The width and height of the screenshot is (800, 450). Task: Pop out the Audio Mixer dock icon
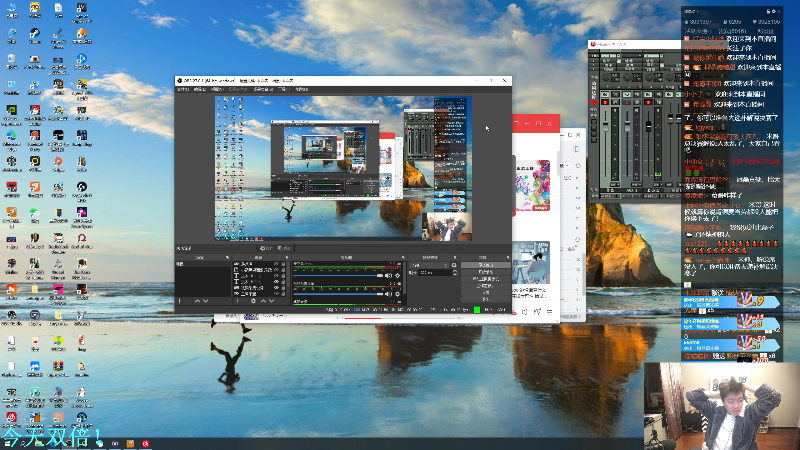pyautogui.click(x=403, y=257)
